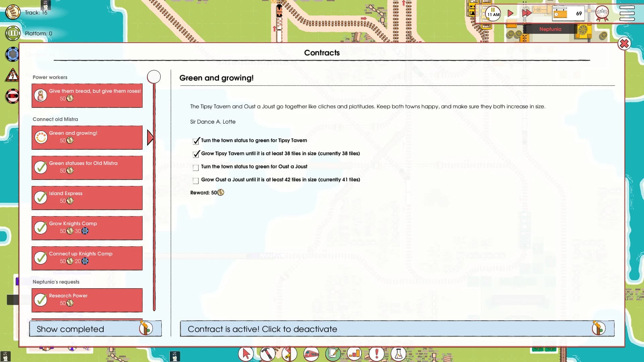644x362 pixels.
Task: Uncheck green status for Tipsy Tavern
Action: click(x=196, y=141)
